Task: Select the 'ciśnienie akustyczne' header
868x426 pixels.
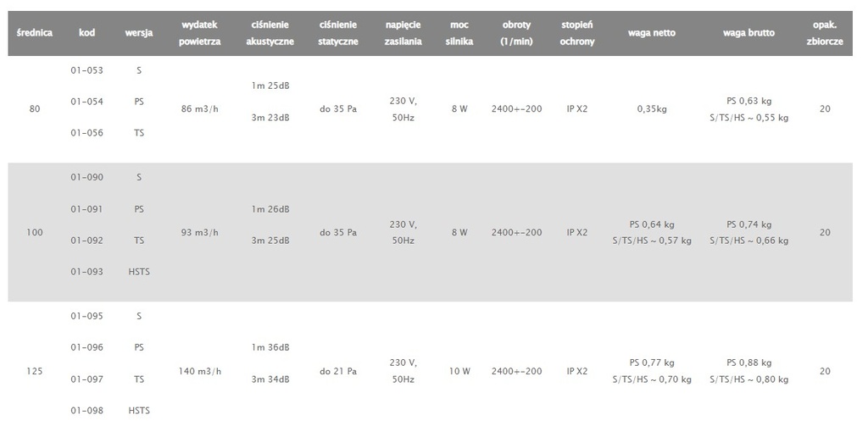Action: (270, 33)
